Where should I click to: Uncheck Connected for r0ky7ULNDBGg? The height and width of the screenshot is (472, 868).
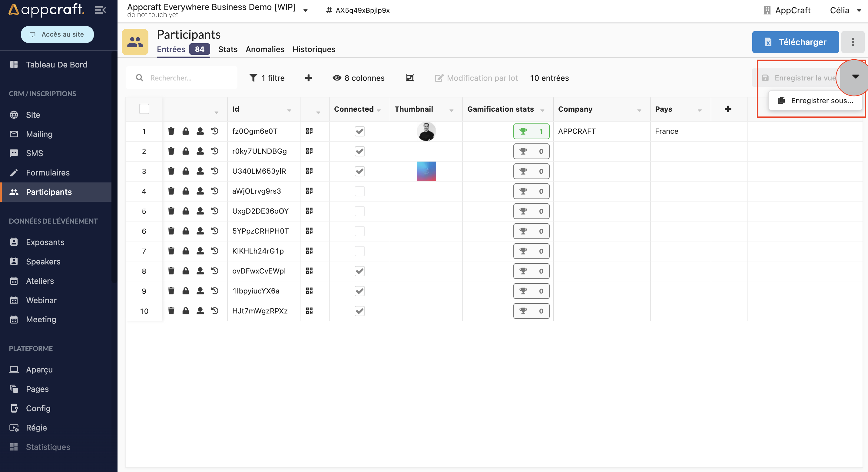click(359, 151)
